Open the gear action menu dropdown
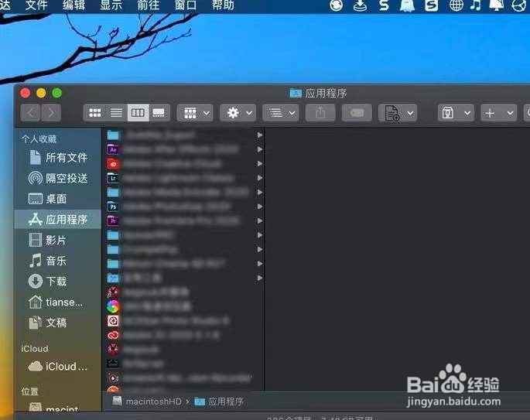This screenshot has height=420, width=530. tap(239, 112)
